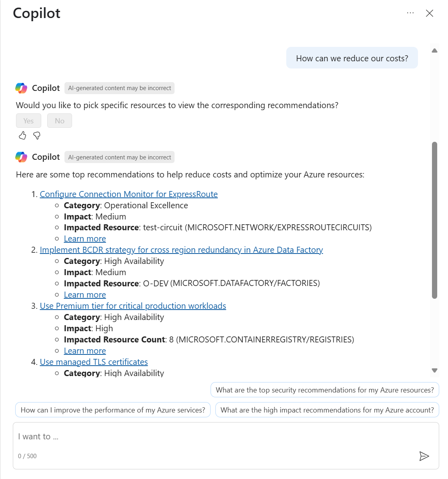Click the scroll up arrow
The image size is (448, 479).
click(434, 51)
